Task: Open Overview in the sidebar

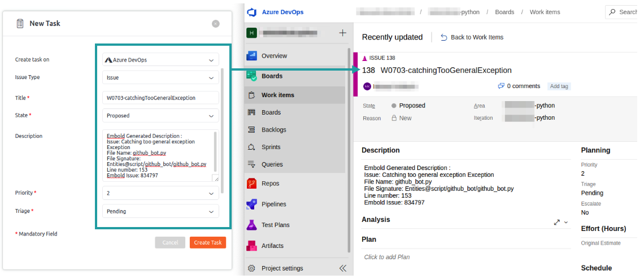Action: click(275, 56)
